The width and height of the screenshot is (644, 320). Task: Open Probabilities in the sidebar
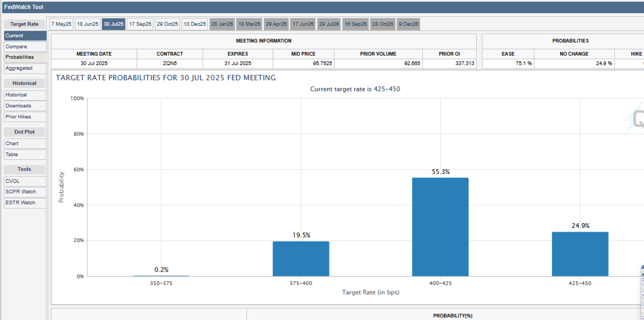[x=25, y=57]
